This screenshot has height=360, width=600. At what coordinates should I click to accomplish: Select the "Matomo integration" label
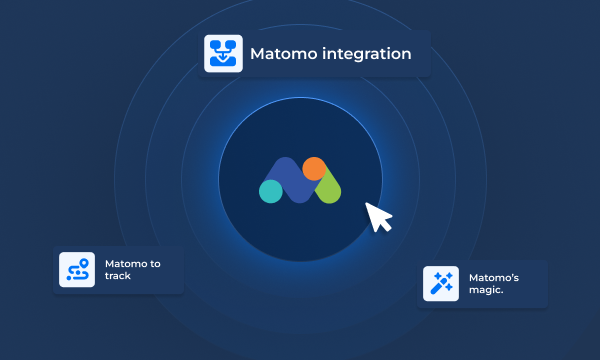point(331,54)
